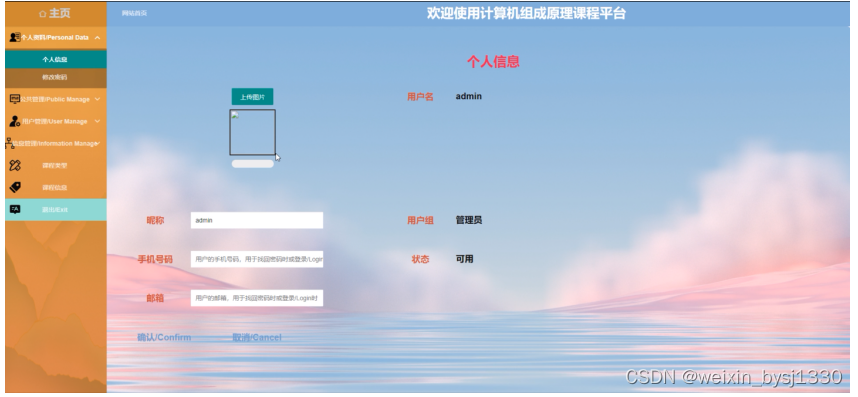The image size is (858, 397).
Task: Click the 课程信息 tag icon
Action: coord(15,187)
